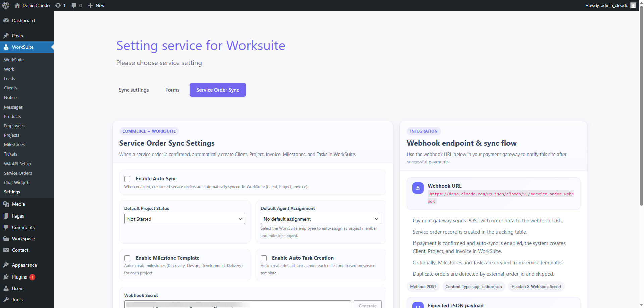This screenshot has width=644, height=308.
Task: Open comments via the speech bubble icon
Action: coord(74,5)
